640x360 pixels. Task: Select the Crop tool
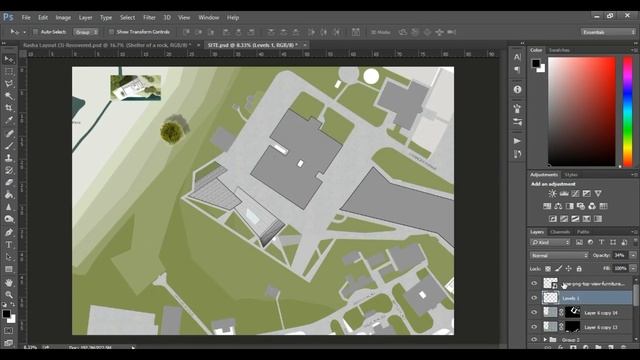tap(9, 108)
